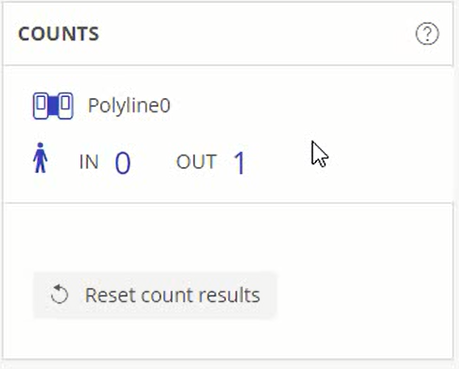Image resolution: width=459 pixels, height=369 pixels.
Task: Click the "results" word in the reset button
Action: pyautogui.click(x=229, y=295)
